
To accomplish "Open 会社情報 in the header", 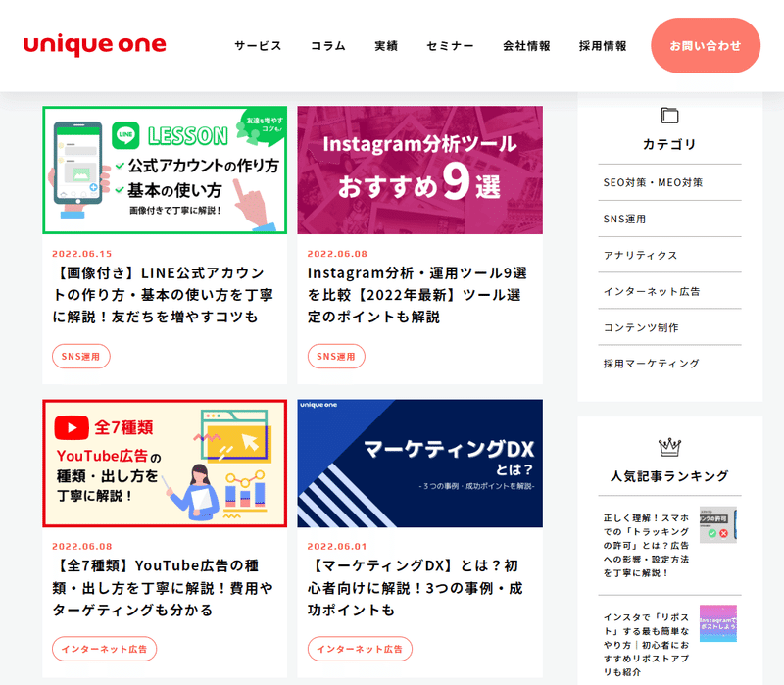I will [526, 46].
